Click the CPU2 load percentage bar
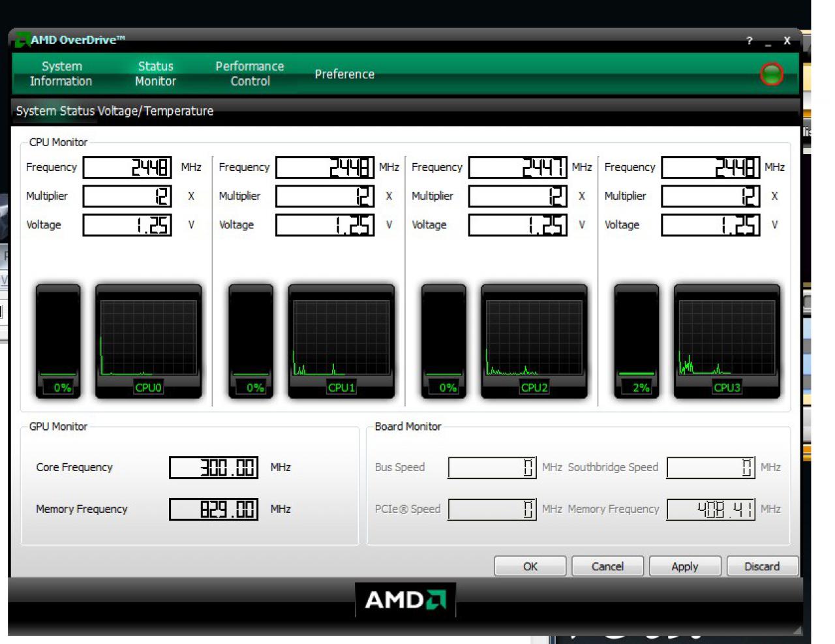 pyautogui.click(x=444, y=341)
